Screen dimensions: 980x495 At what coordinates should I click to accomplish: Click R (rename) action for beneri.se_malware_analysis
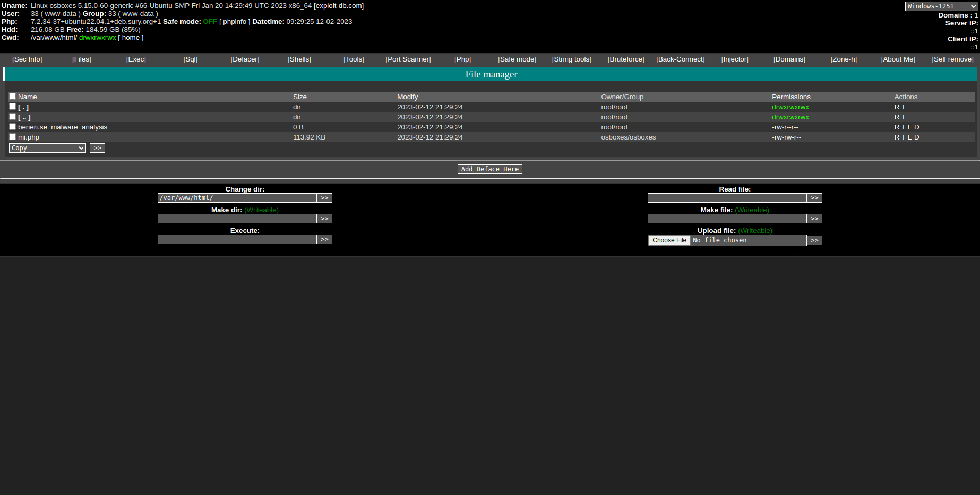click(897, 127)
